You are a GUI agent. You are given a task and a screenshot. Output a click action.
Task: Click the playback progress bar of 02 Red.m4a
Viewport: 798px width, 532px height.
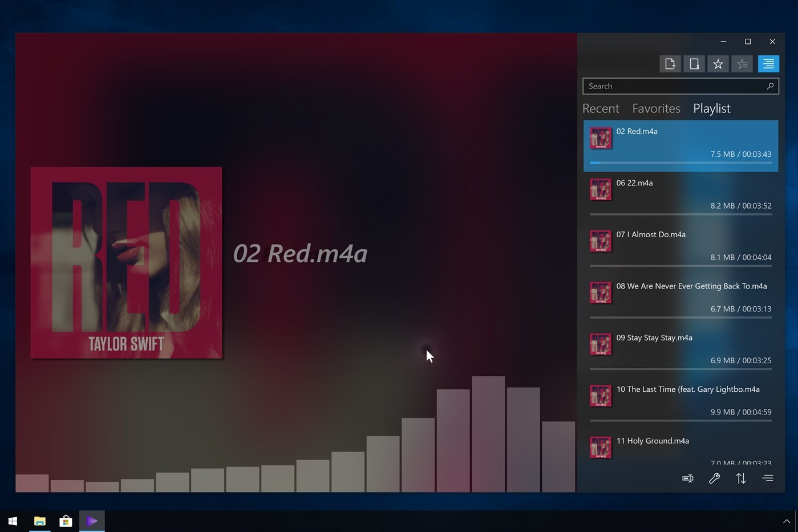(x=680, y=163)
